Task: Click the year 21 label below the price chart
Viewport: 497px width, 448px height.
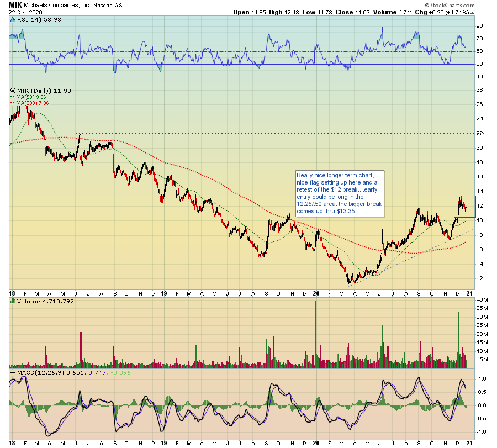Action: pos(469,293)
